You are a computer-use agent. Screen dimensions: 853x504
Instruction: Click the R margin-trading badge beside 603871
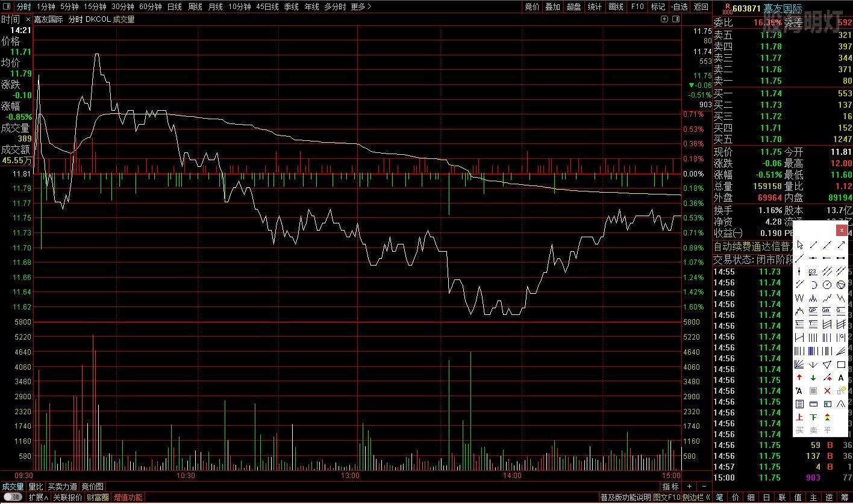click(728, 8)
